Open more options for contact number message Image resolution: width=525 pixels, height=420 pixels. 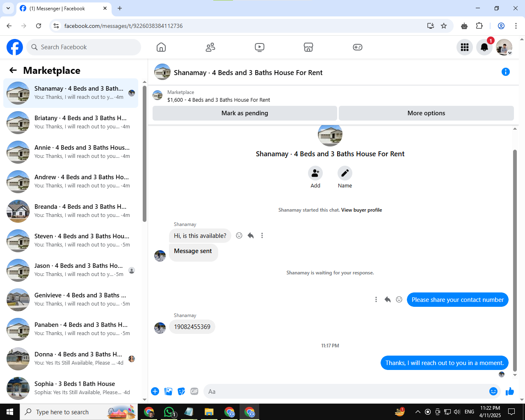(376, 299)
